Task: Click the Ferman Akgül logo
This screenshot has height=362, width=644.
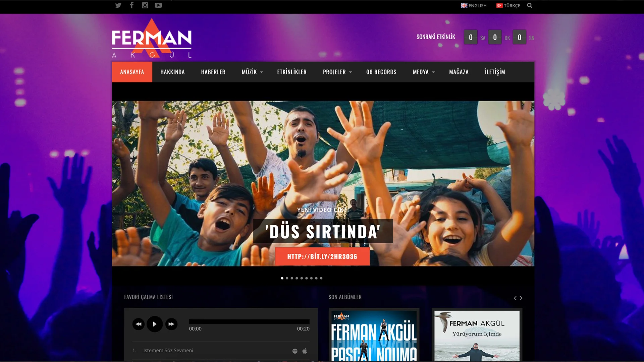Action: pos(152,38)
